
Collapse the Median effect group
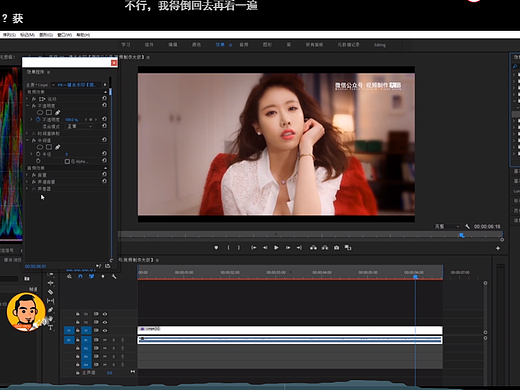(x=27, y=140)
